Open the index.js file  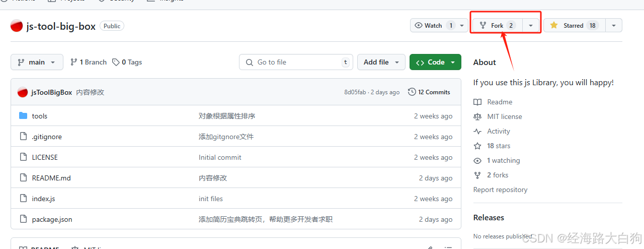[x=43, y=199]
